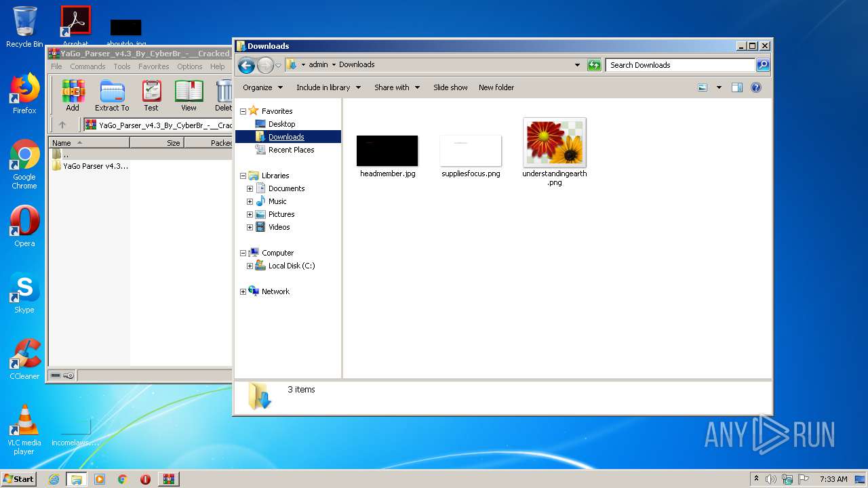The height and width of the screenshot is (488, 868).
Task: Open WinRAR Tools menu
Action: tap(122, 66)
